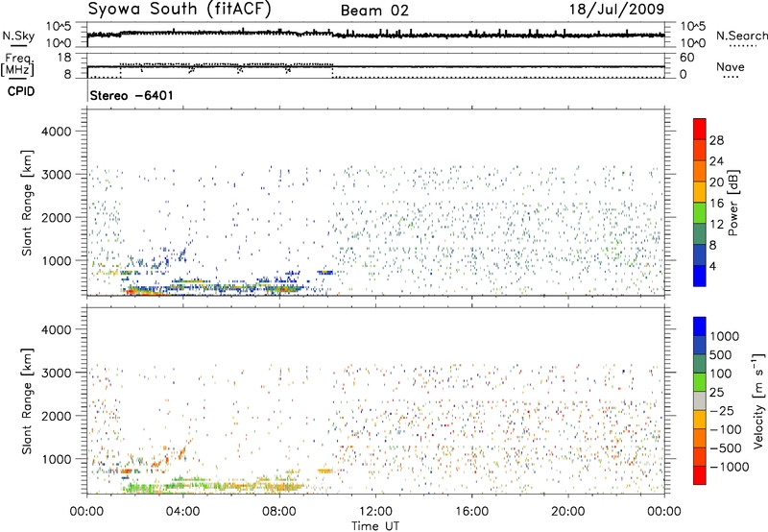Click the red swatch below -1000 m/s

700,475
